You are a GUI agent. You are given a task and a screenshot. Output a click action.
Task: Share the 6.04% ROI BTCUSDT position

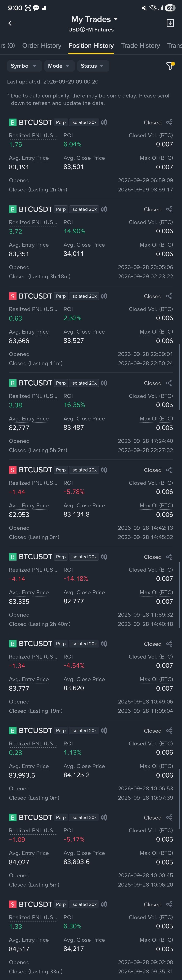tap(169, 123)
